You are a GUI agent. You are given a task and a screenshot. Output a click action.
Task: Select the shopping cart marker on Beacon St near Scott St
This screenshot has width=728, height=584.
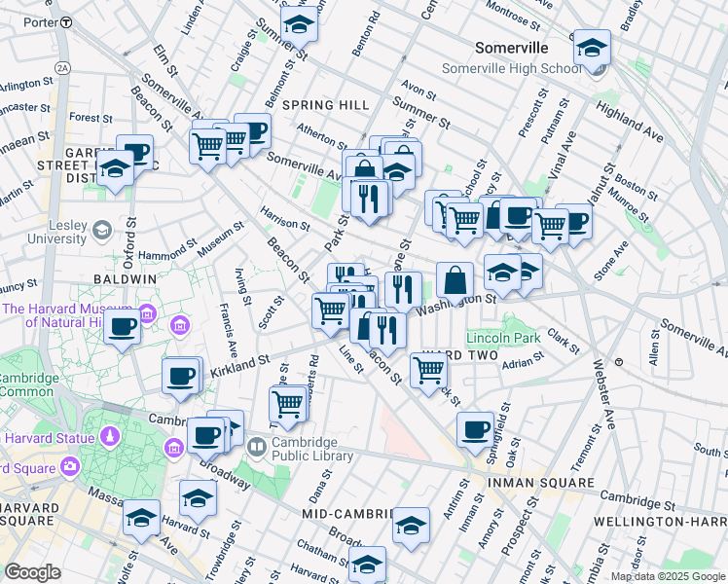click(331, 311)
